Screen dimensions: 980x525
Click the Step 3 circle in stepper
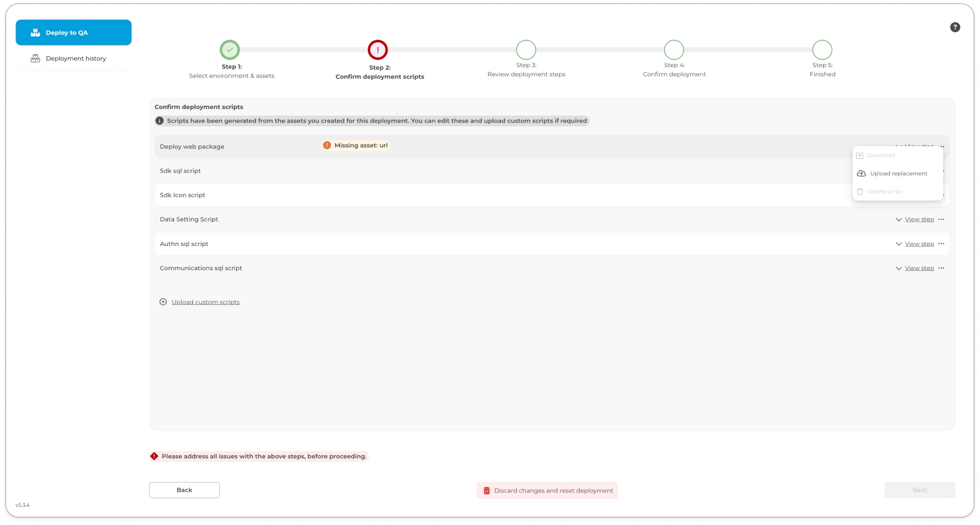pos(526,50)
